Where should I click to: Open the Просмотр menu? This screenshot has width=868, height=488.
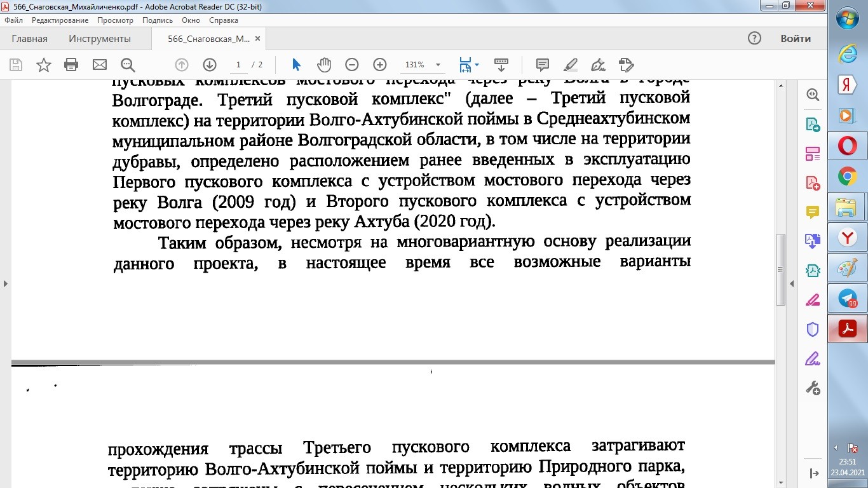tap(115, 20)
